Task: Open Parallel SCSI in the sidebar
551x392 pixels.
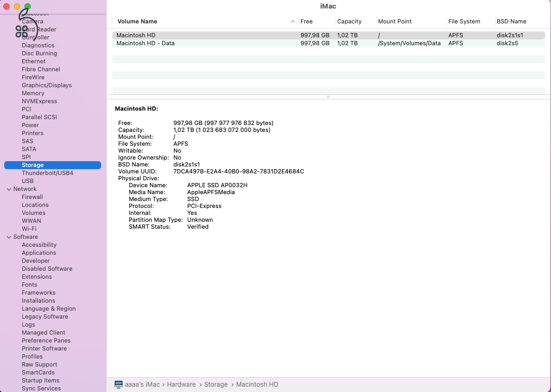Action: (39, 117)
